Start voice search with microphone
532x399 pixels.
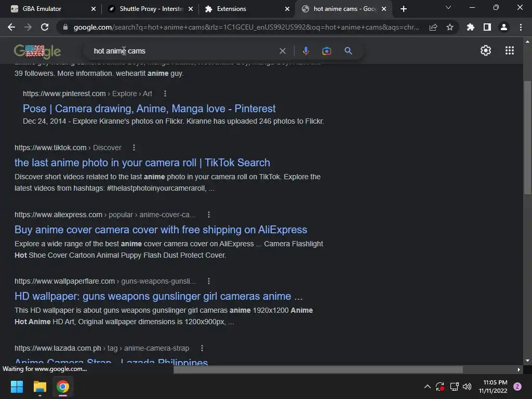click(305, 51)
